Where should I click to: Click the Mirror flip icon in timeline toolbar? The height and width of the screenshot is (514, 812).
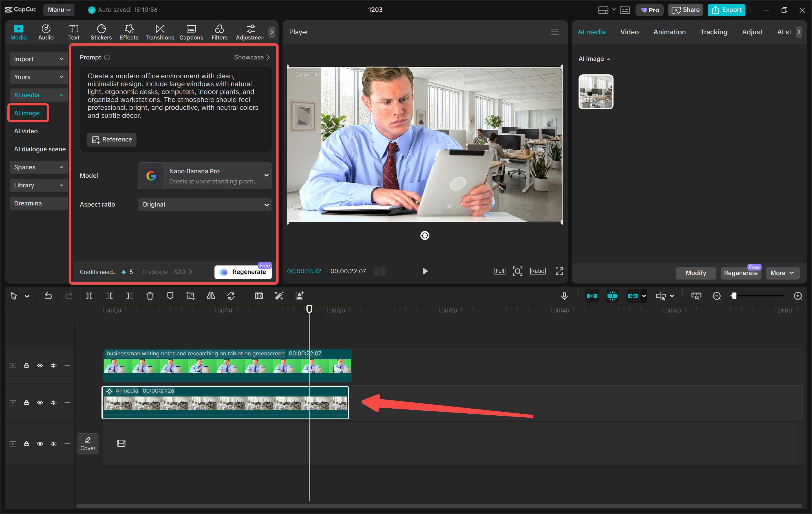tap(211, 296)
